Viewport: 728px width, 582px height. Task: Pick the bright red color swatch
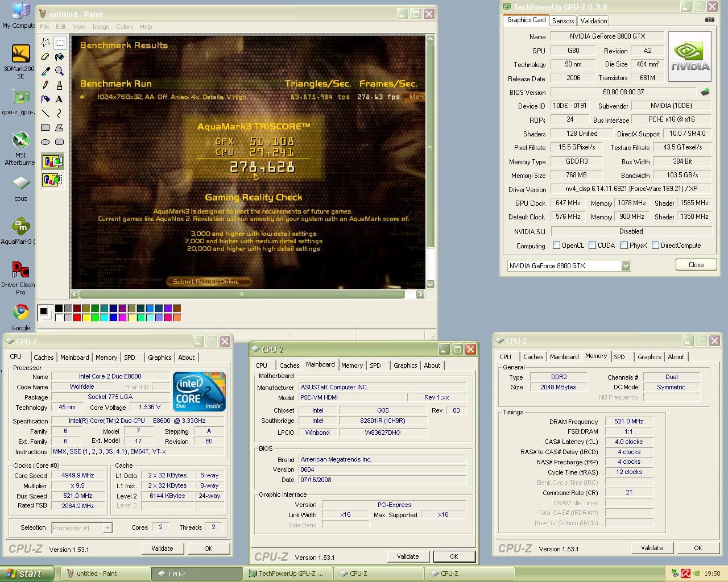pyautogui.click(x=77, y=318)
